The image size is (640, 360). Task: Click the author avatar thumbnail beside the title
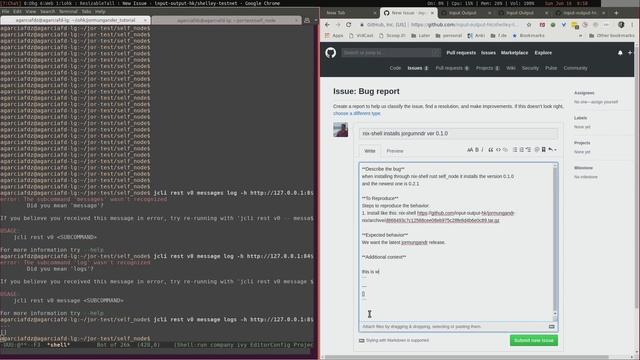340,130
